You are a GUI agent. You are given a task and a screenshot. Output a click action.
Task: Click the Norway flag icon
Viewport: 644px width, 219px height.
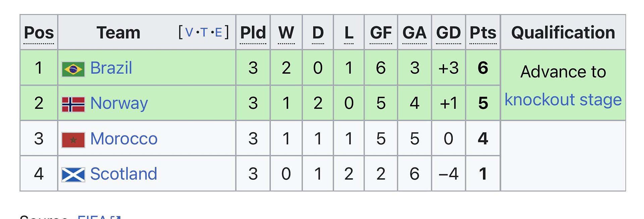(x=73, y=104)
